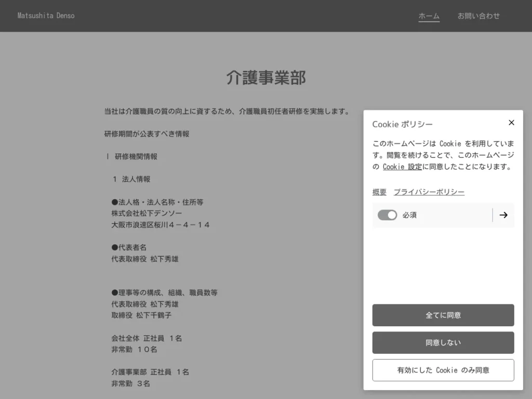Click the 全てに同意 button
This screenshot has height=399, width=532.
pos(443,315)
